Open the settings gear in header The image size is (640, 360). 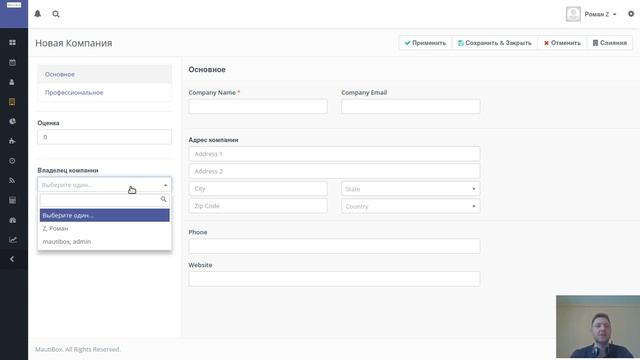pos(631,14)
